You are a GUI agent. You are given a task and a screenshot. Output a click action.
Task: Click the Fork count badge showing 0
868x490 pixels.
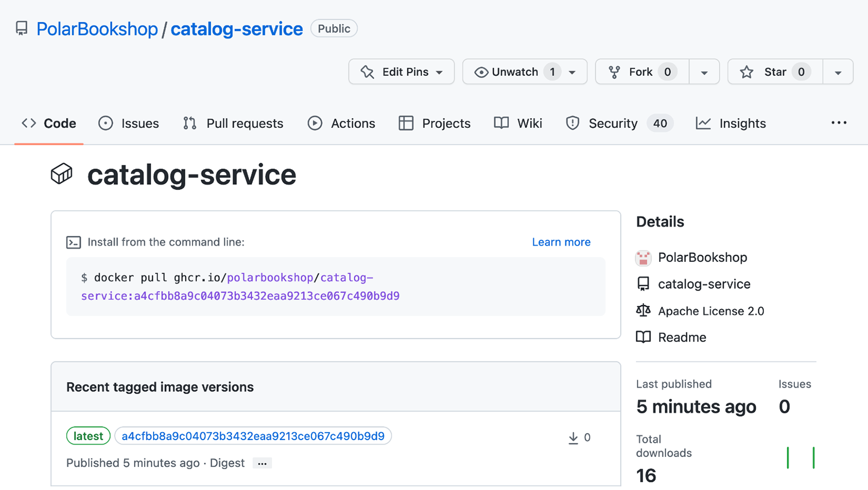point(668,72)
